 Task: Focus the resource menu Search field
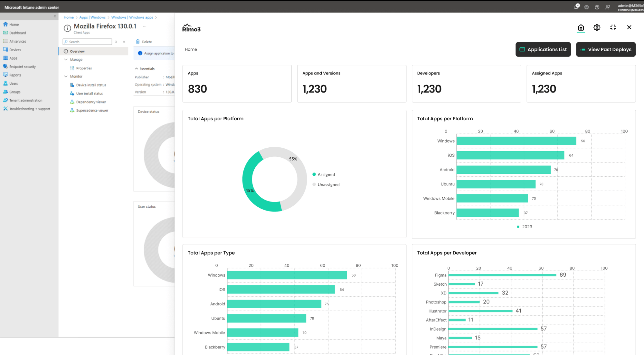click(x=88, y=42)
